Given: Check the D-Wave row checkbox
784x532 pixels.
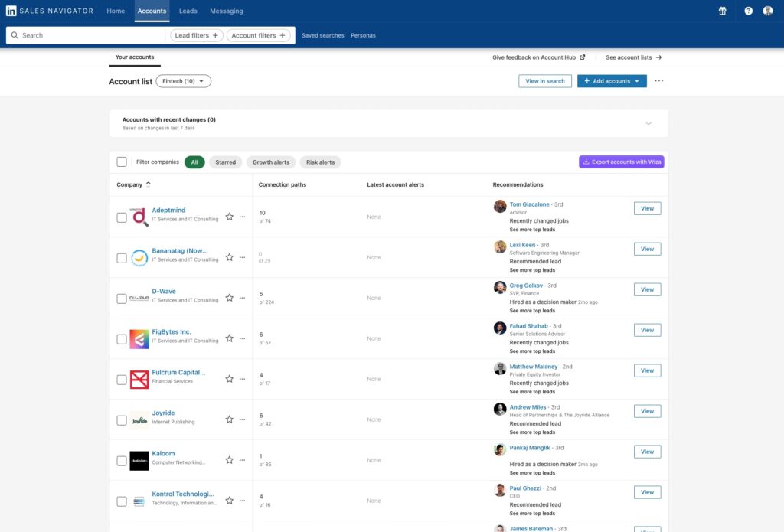Looking at the screenshot, I should (122, 299).
